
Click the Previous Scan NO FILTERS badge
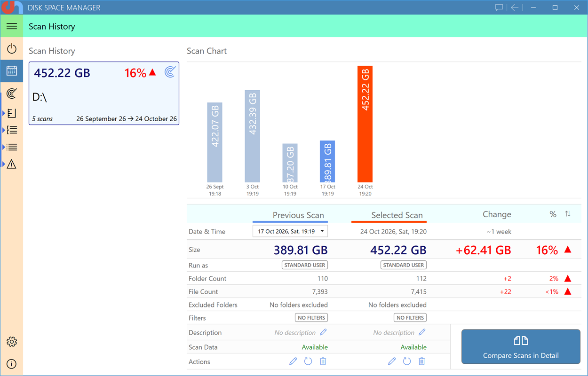point(311,318)
